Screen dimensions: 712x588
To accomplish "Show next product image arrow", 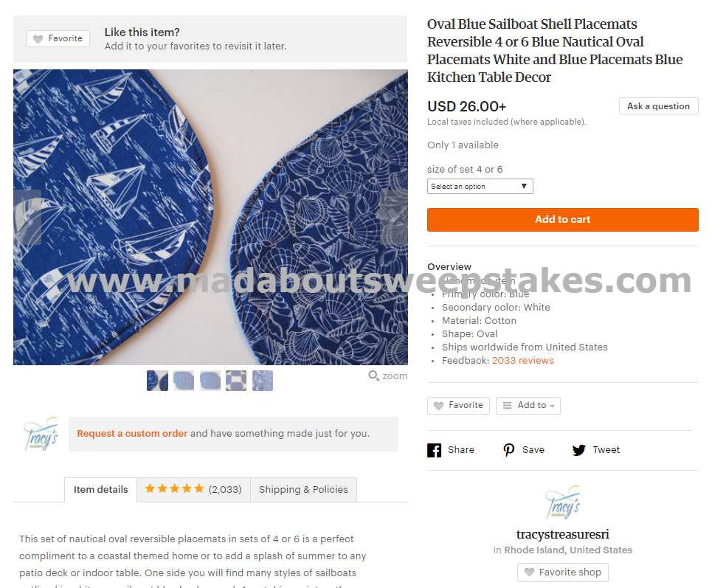I will point(394,217).
